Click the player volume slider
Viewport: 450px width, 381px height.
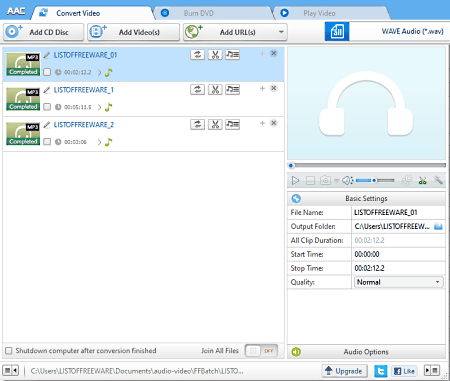375,180
